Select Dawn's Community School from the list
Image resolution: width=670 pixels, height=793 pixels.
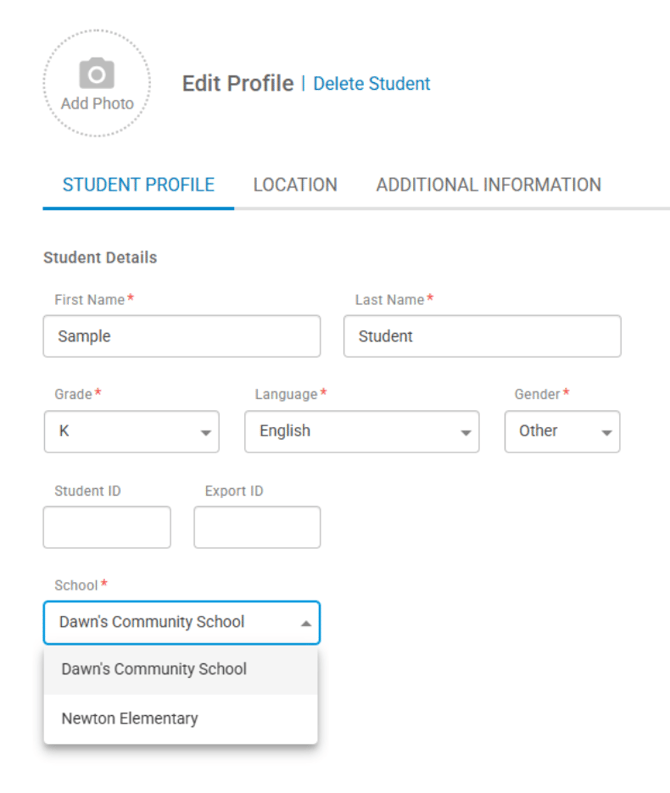click(155, 669)
